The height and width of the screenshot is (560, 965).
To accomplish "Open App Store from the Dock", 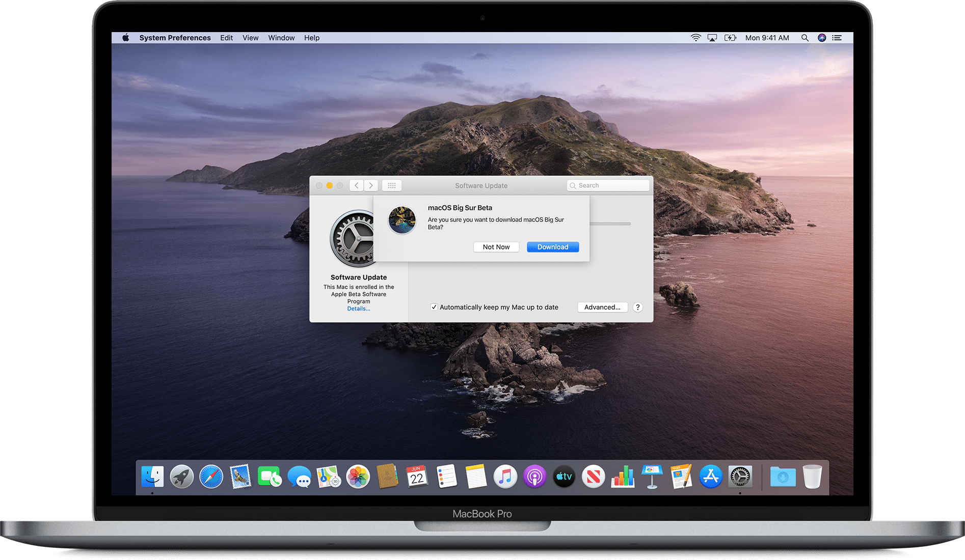I will pyautogui.click(x=711, y=477).
